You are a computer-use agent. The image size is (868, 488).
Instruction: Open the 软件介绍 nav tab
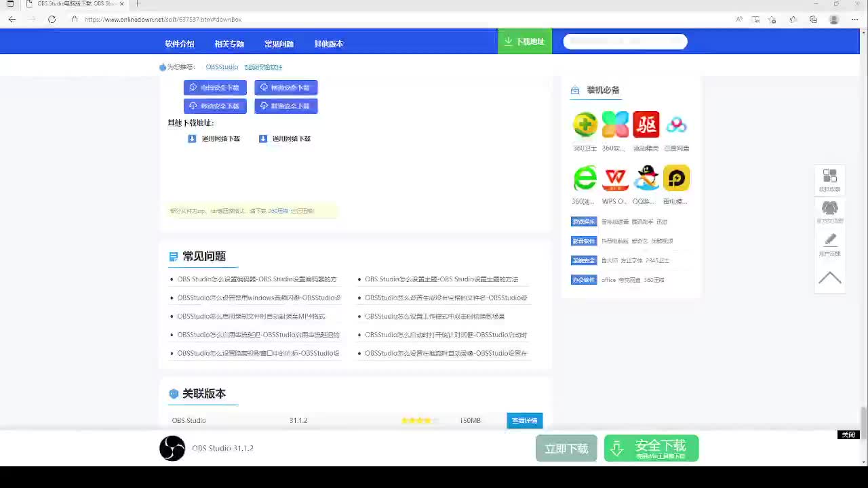click(x=180, y=43)
